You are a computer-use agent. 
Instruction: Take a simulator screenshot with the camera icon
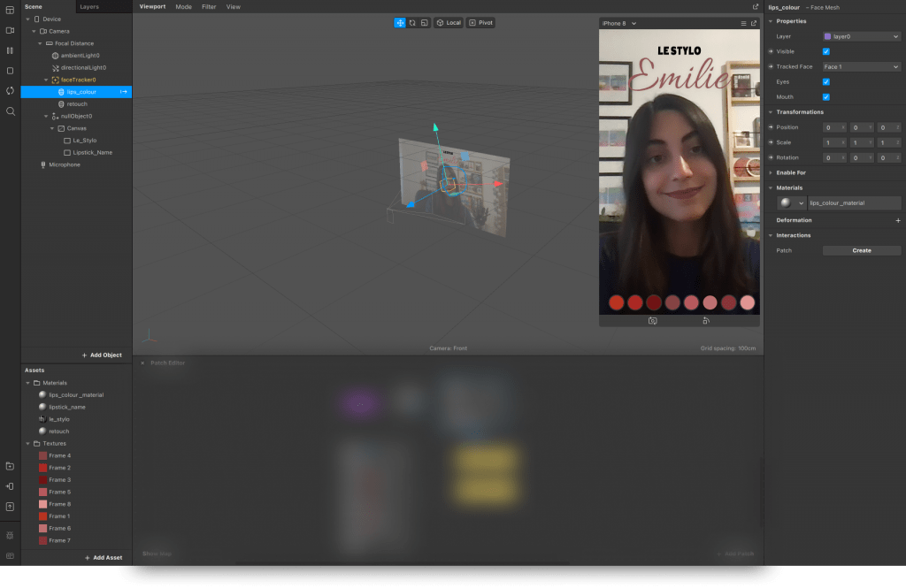click(x=652, y=321)
